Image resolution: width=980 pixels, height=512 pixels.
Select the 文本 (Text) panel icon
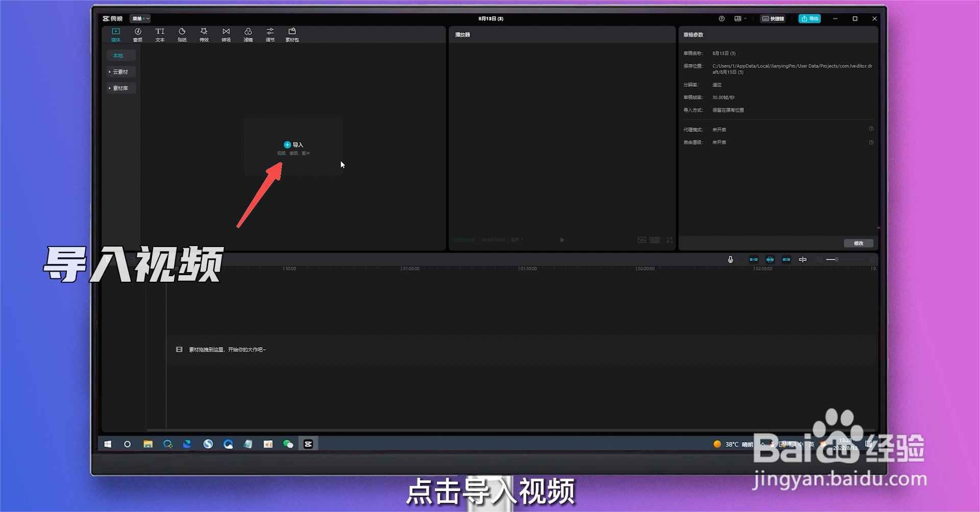coord(160,34)
